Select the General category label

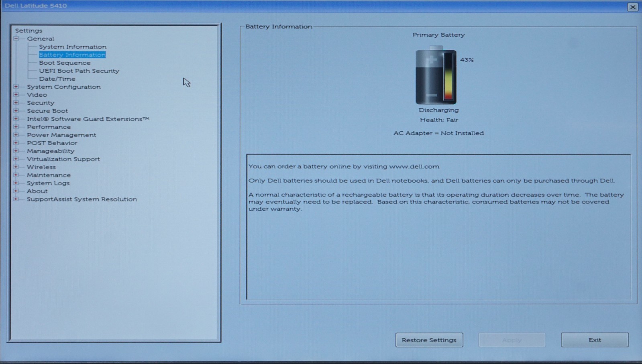(41, 39)
